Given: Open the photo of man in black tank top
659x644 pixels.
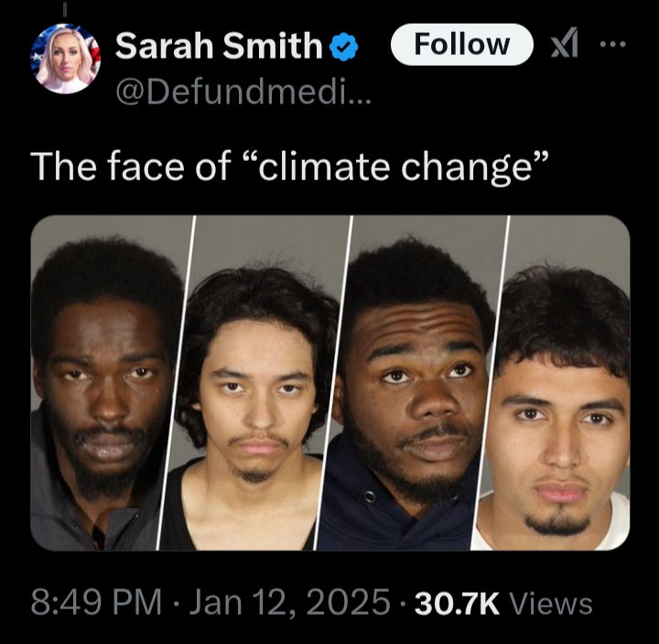Looking at the screenshot, I should [x=256, y=382].
